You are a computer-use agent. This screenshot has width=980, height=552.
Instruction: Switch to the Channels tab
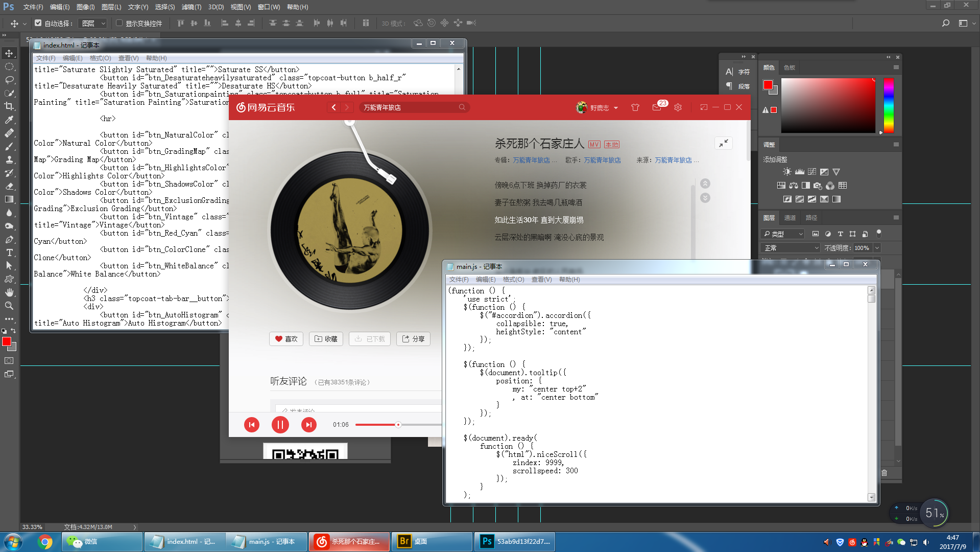(790, 217)
